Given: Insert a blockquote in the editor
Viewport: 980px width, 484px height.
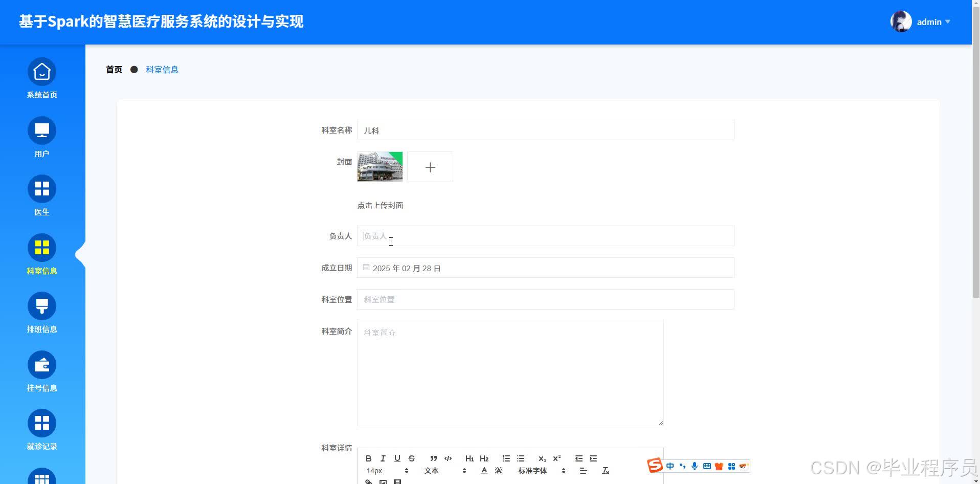Looking at the screenshot, I should point(433,458).
